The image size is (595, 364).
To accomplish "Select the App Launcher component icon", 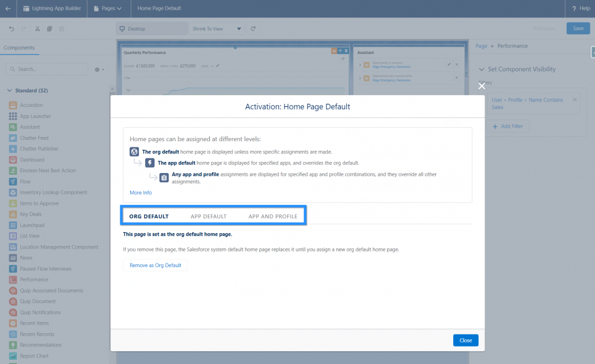I will click(x=13, y=116).
